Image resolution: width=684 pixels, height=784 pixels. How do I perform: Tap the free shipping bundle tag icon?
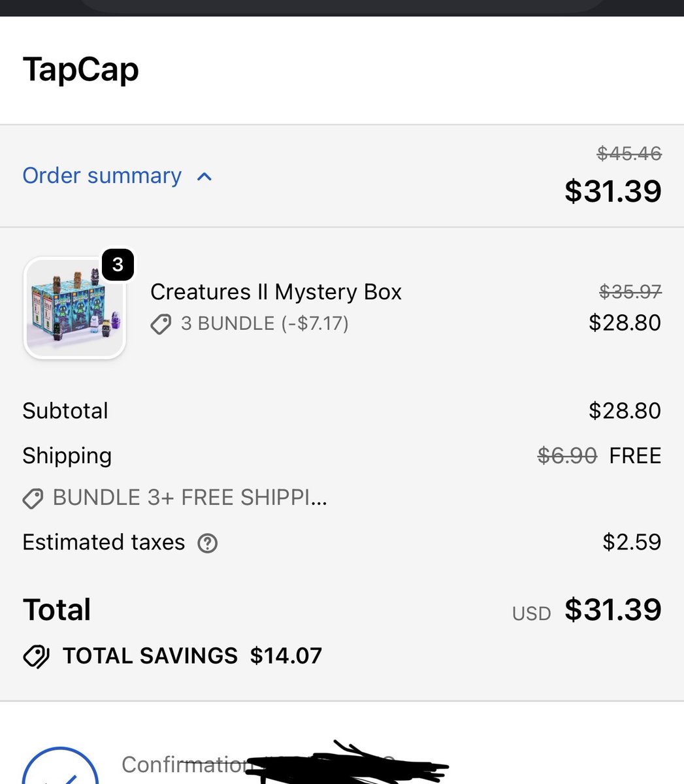(33, 499)
